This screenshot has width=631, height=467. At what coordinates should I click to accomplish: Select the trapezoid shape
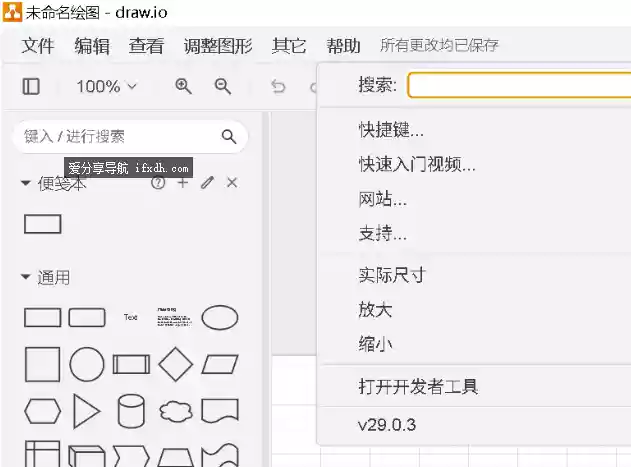(x=175, y=457)
